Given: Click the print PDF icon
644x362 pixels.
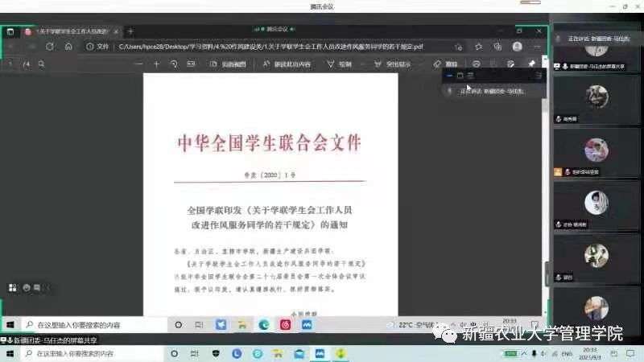Looking at the screenshot, I should pyautogui.click(x=477, y=64).
